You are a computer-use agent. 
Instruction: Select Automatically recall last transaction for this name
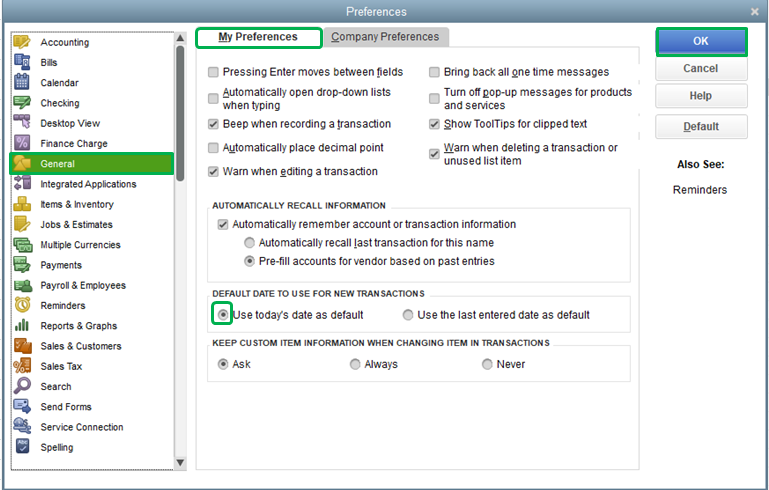pyautogui.click(x=250, y=243)
